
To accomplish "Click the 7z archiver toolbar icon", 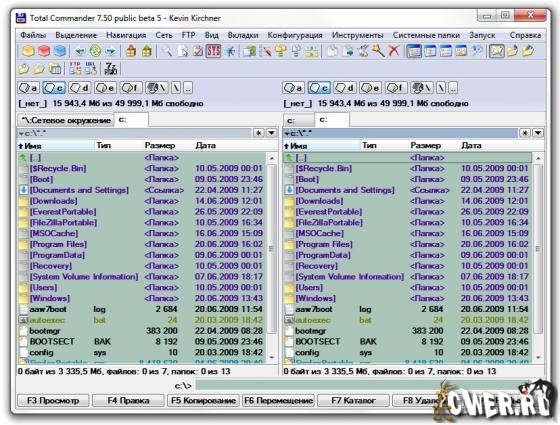I will click(x=111, y=69).
